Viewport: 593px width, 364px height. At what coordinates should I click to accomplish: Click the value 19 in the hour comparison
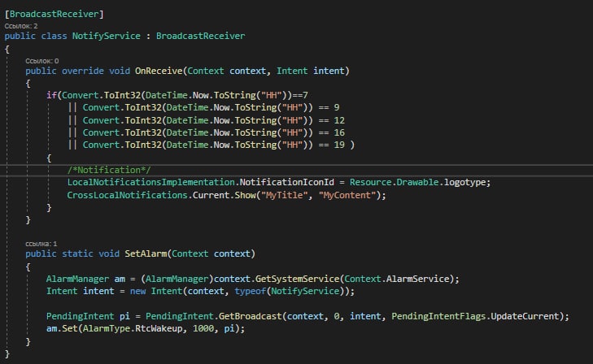click(x=339, y=145)
